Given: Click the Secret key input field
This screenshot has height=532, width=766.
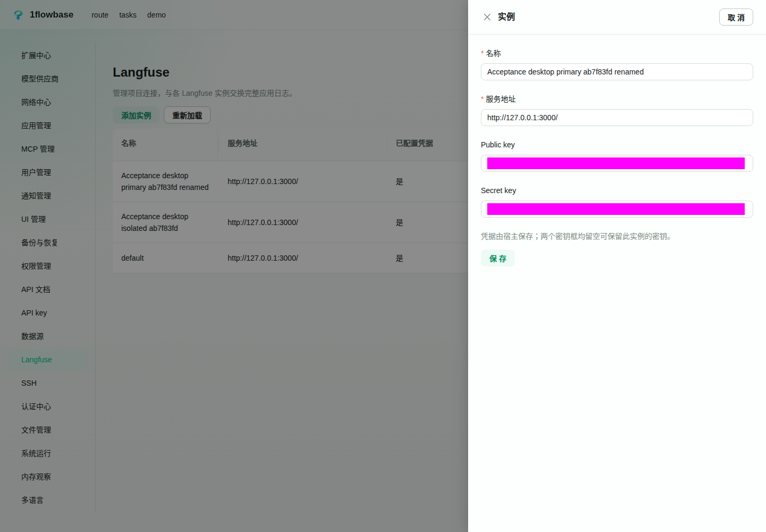Looking at the screenshot, I should point(617,209).
